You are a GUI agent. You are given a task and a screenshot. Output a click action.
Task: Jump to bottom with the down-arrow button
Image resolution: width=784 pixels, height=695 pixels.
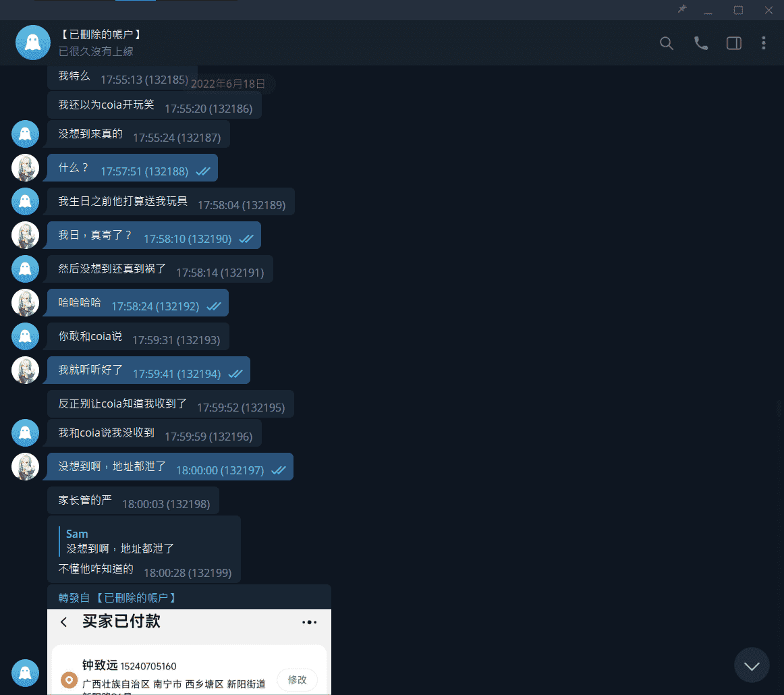tap(751, 665)
